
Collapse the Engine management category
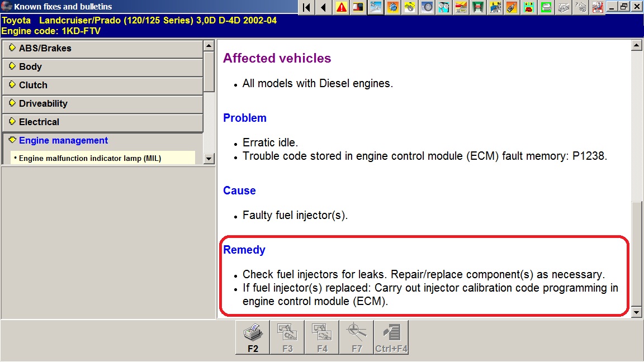[x=102, y=141]
